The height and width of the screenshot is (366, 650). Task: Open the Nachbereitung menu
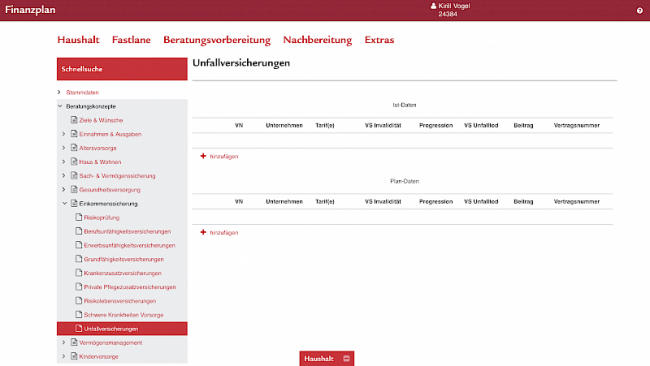coord(318,40)
